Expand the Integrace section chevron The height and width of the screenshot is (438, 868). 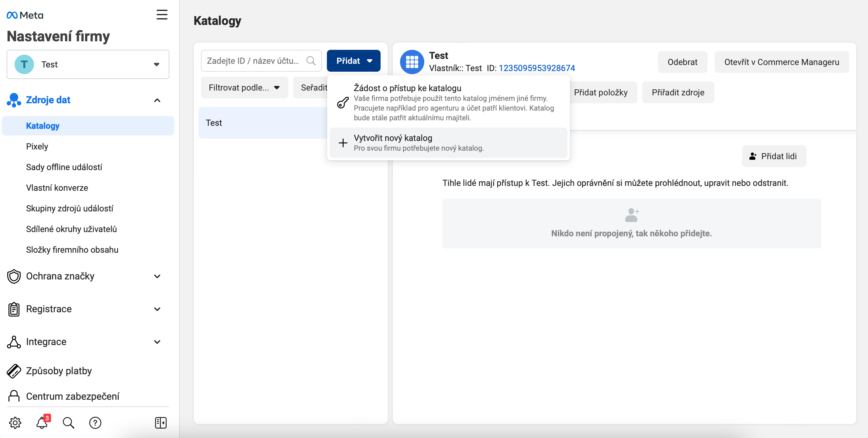[x=157, y=342]
